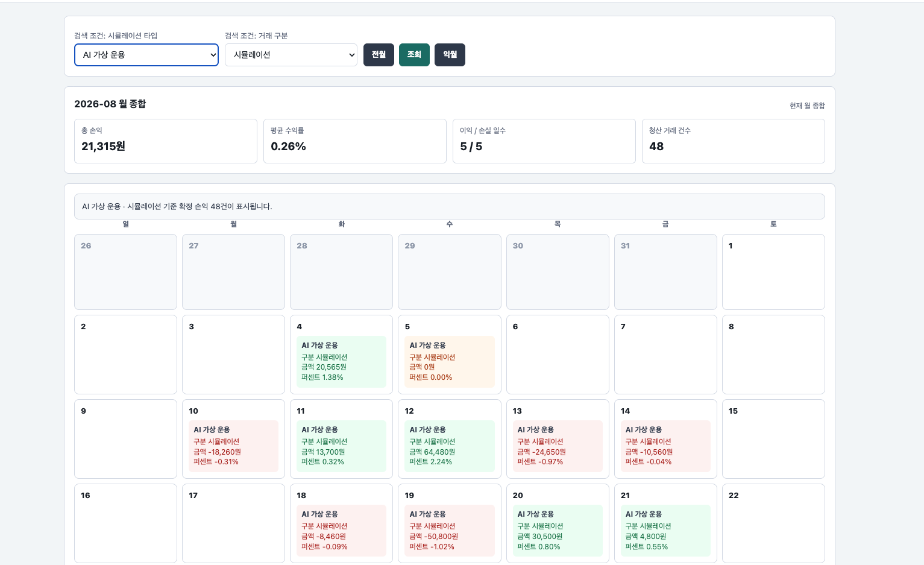This screenshot has width=924, height=565.
Task: Select the 청산 거래 건수 48 card
Action: (x=734, y=141)
